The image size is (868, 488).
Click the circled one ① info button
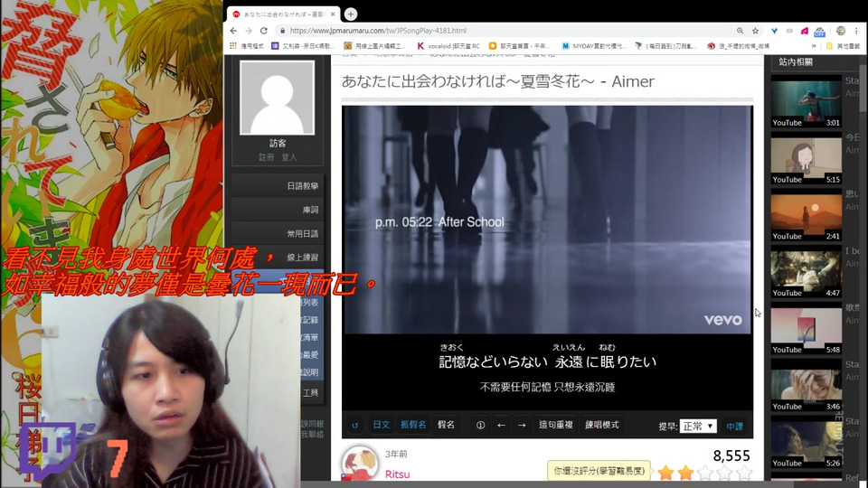pos(480,425)
